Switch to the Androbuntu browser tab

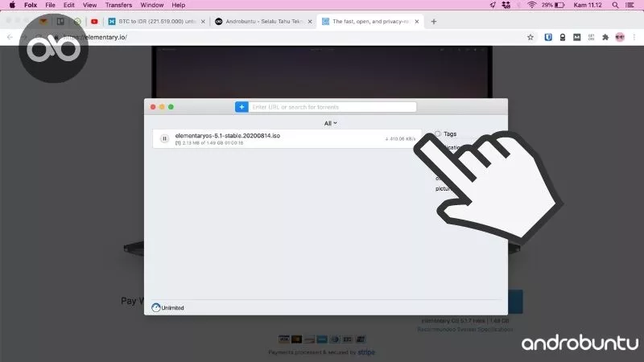tap(263, 22)
